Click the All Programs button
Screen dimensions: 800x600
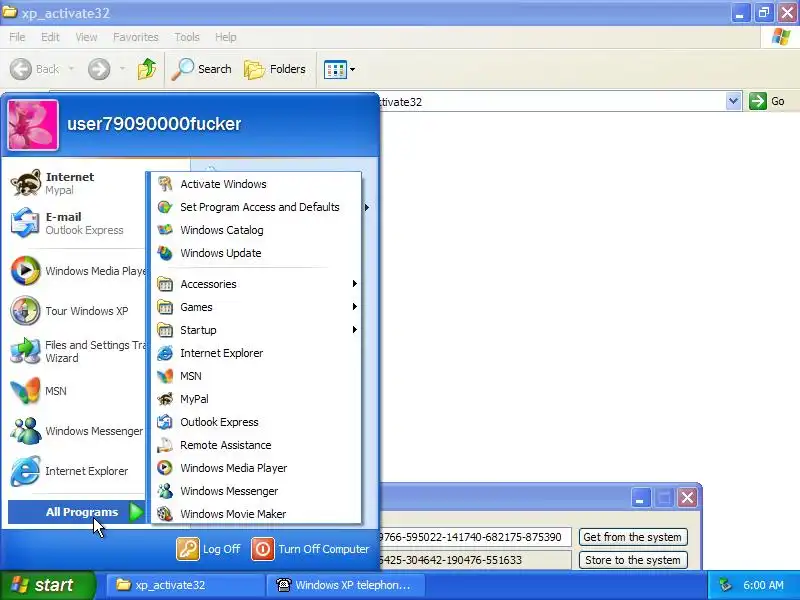click(x=78, y=512)
